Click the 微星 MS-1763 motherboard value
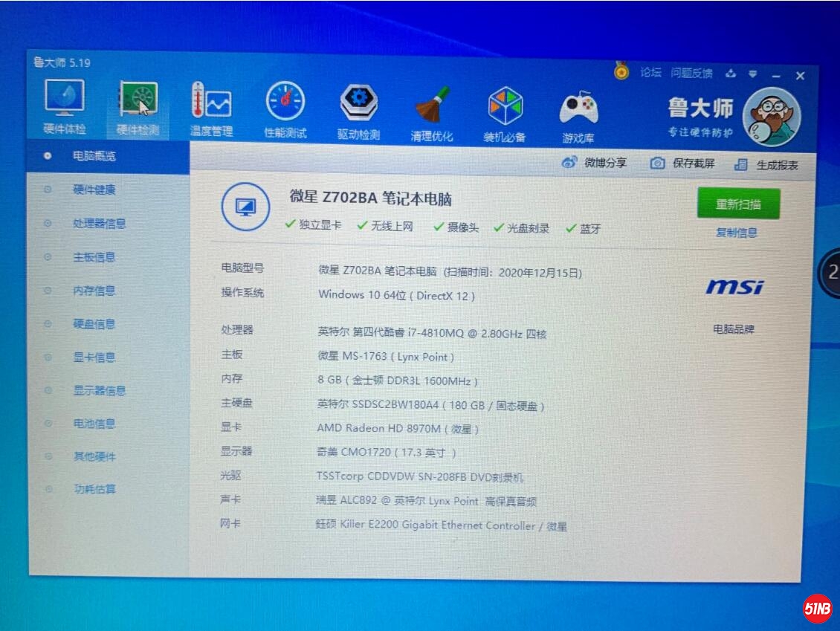The image size is (840, 631). pyautogui.click(x=386, y=357)
